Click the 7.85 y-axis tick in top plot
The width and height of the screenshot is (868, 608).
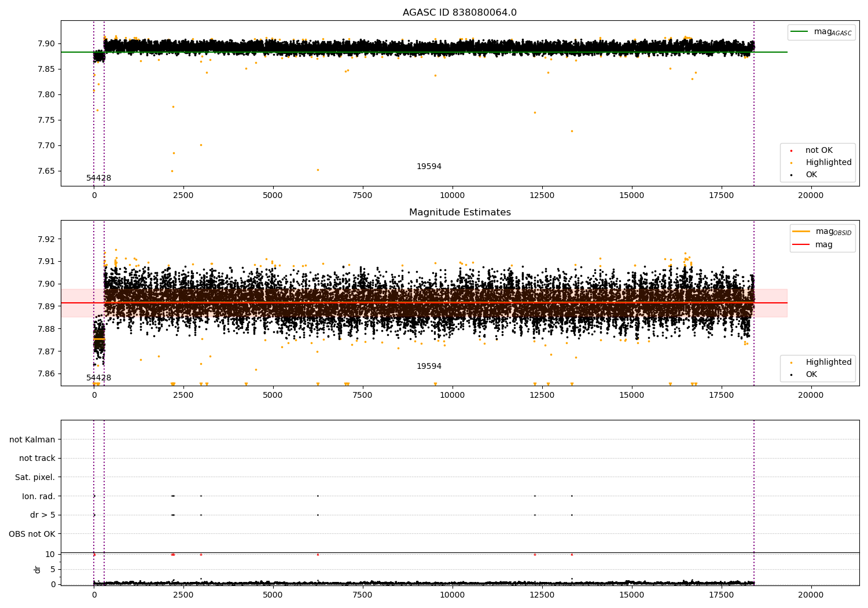click(x=46, y=69)
